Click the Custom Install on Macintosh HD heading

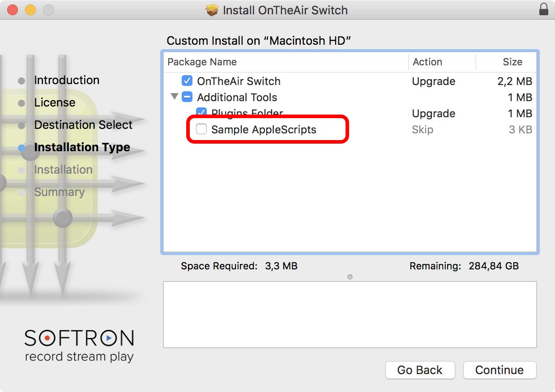(x=259, y=41)
